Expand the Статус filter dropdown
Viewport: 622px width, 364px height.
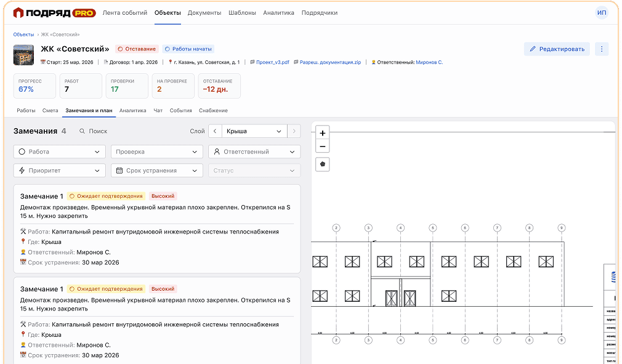254,171
